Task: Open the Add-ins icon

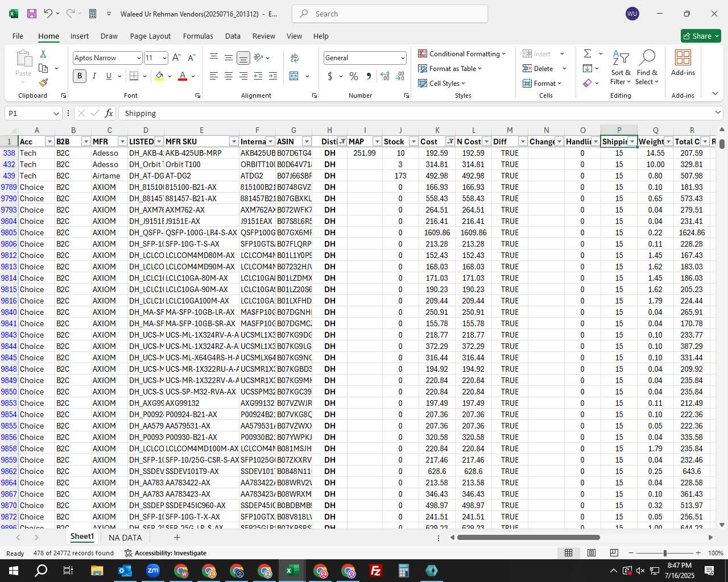Action: point(683,63)
